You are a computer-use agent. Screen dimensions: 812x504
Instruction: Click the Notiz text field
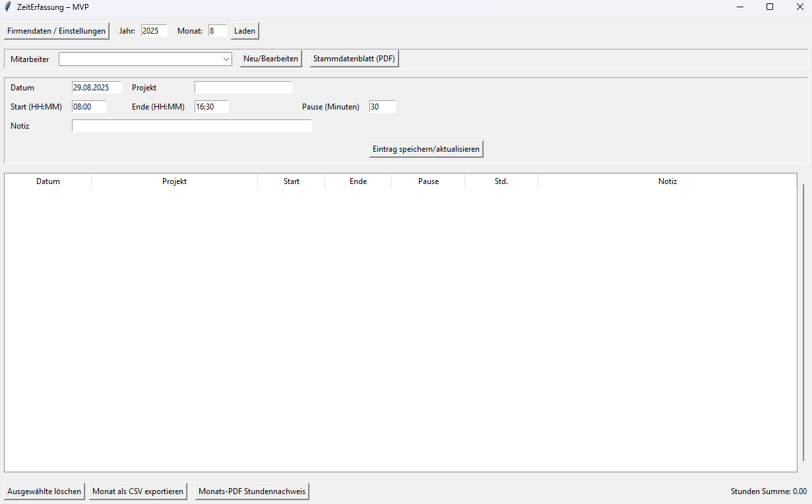tap(191, 126)
